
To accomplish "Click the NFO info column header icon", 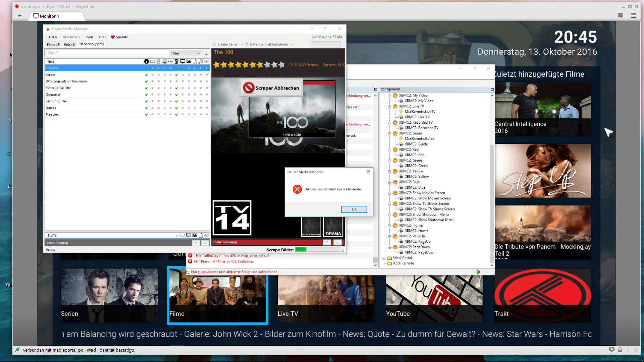I will (x=146, y=61).
